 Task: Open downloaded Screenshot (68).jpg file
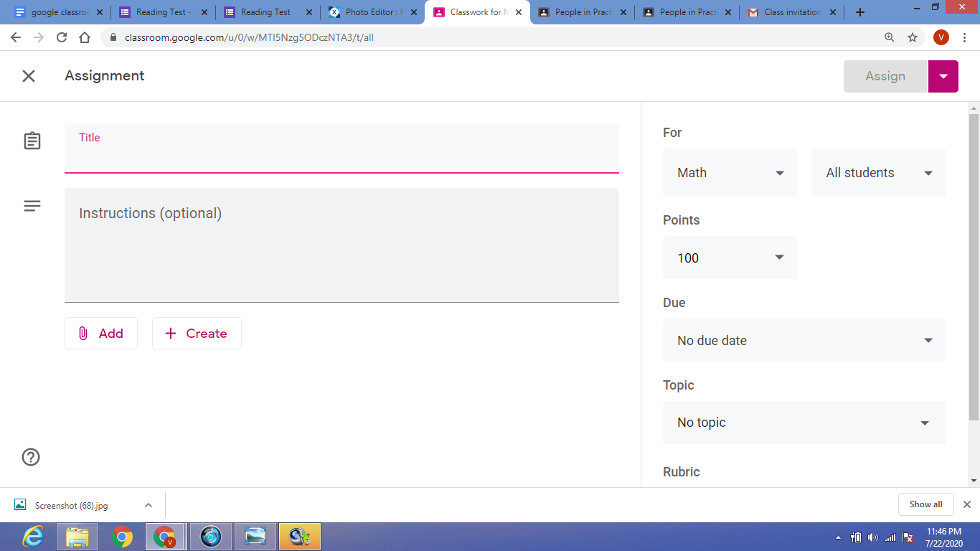71,505
